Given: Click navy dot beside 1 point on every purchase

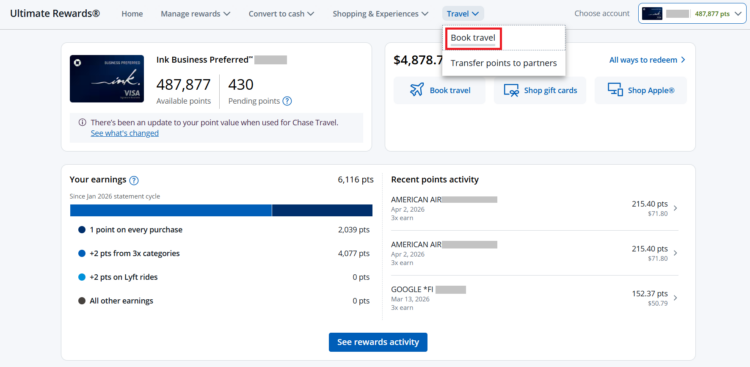Looking at the screenshot, I should 82,230.
